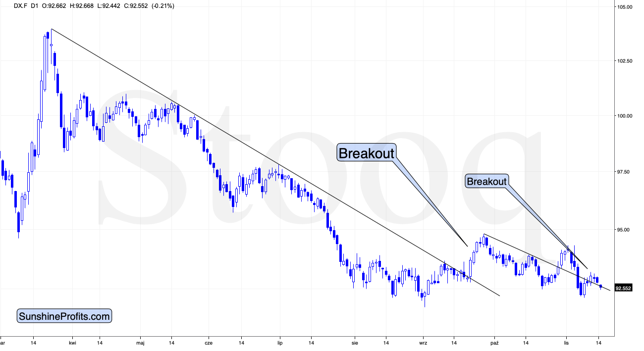Open the SunshineProfits.com label
Screen dimensions: 644x351
(x=64, y=316)
